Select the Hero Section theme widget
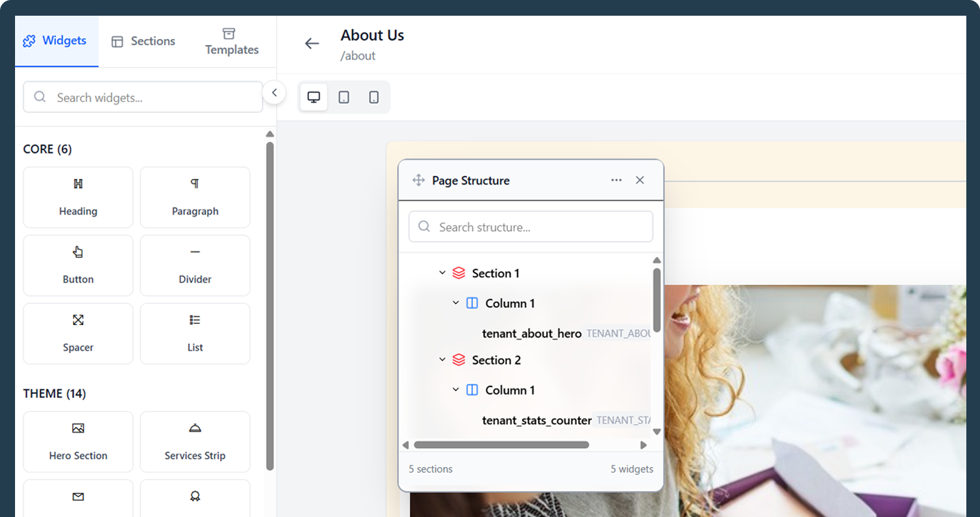This screenshot has height=517, width=980. (78, 442)
